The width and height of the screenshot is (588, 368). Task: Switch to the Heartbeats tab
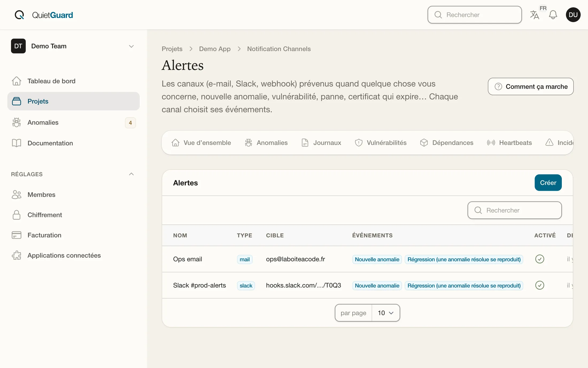[x=509, y=143]
